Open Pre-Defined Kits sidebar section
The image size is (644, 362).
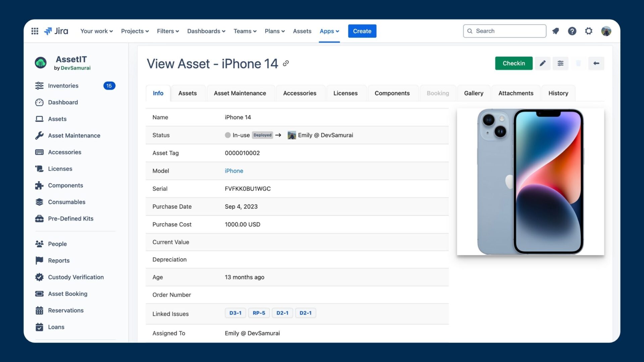click(x=70, y=219)
